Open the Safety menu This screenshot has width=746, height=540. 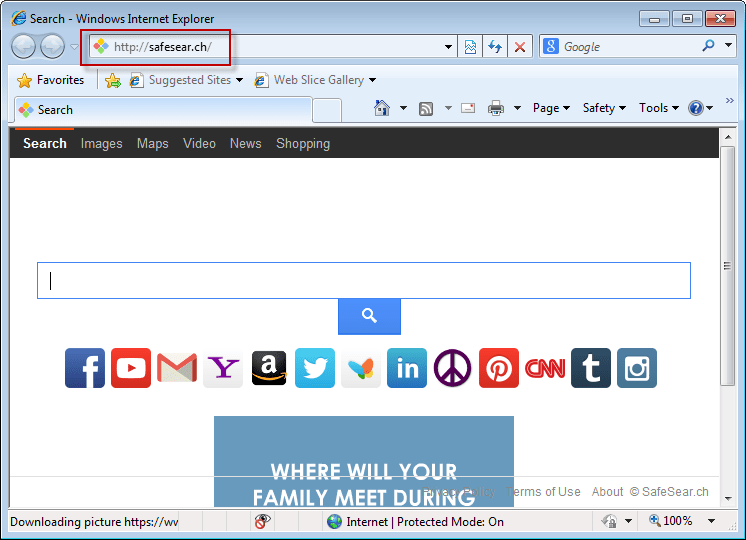point(604,108)
